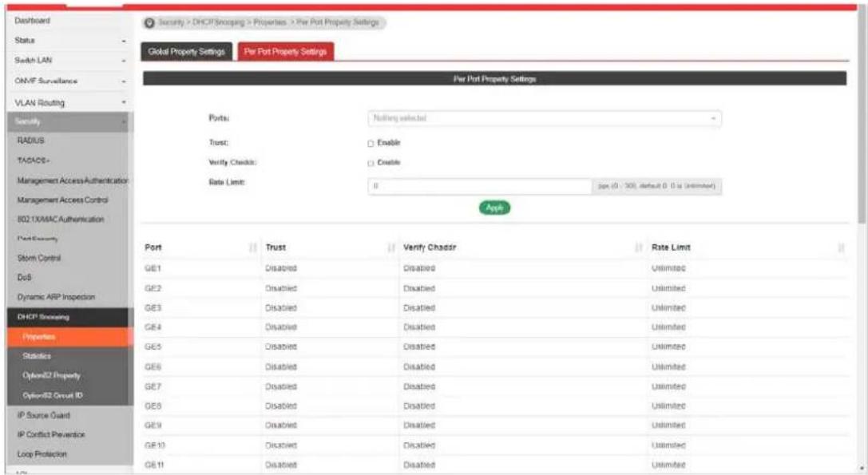Click the Trust column header
This screenshot has height=475, width=868.
coord(275,247)
